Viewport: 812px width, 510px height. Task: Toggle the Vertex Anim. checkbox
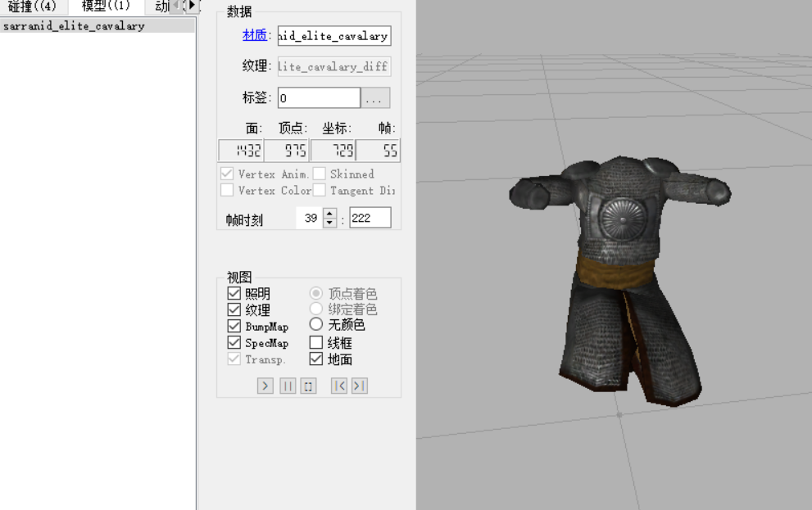click(226, 174)
